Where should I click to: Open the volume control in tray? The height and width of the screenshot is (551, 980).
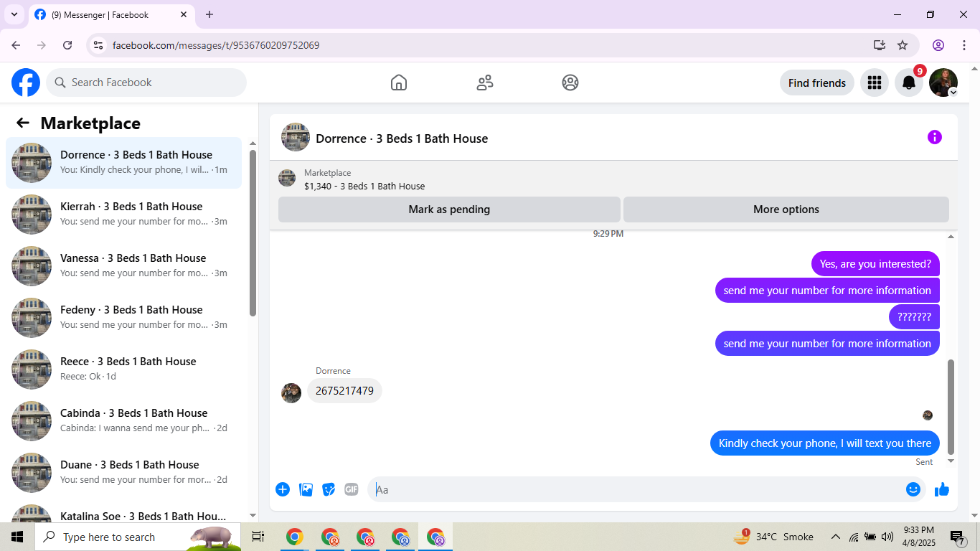coord(887,537)
